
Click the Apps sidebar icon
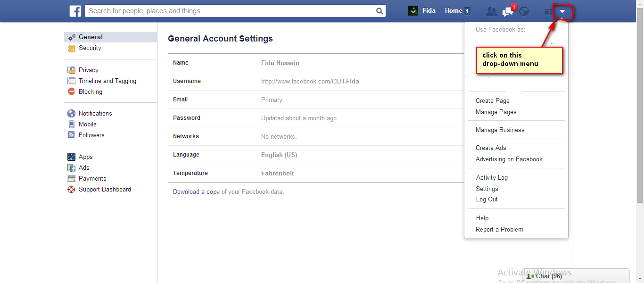[72, 157]
